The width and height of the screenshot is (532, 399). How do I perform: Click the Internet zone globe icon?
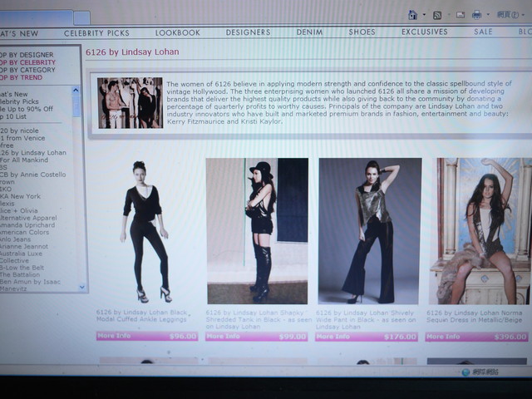[465, 372]
